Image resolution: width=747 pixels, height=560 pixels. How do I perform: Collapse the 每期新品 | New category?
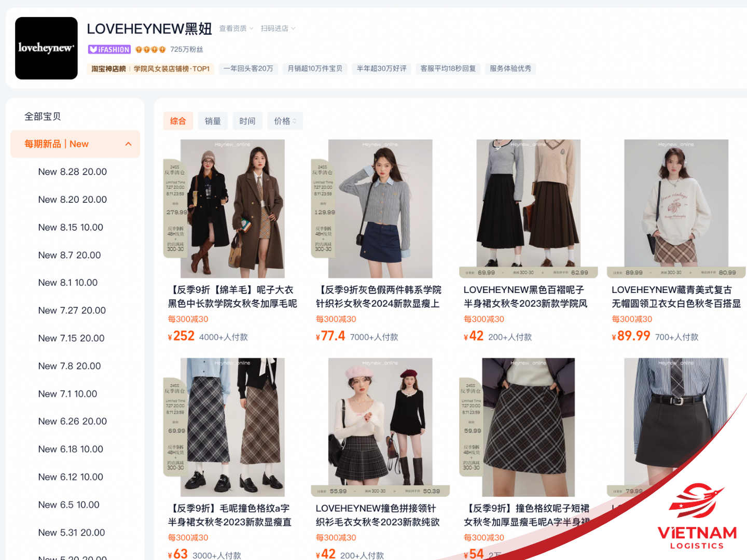(x=129, y=144)
